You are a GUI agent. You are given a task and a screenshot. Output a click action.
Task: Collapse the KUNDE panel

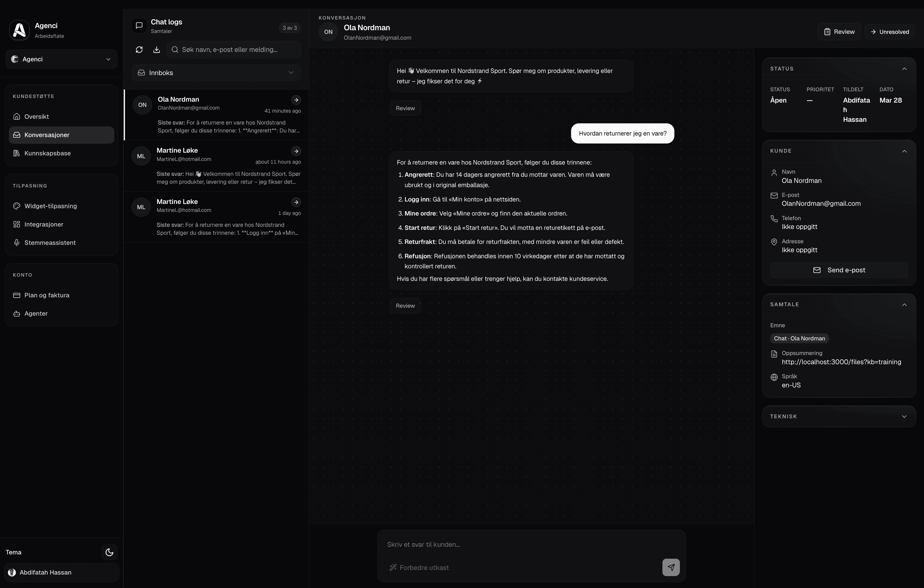904,151
